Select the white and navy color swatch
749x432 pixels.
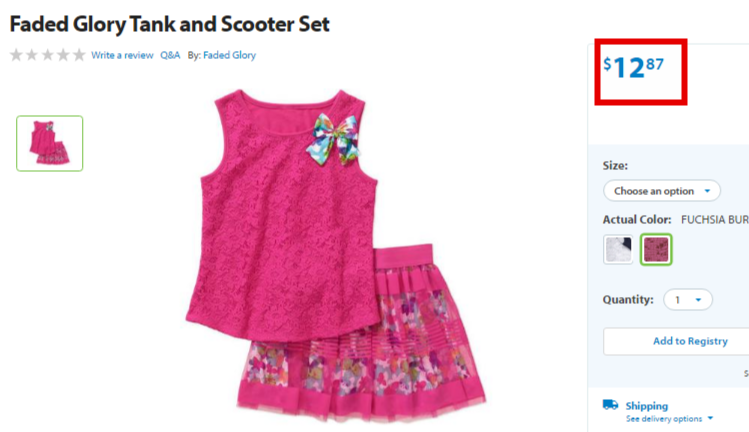pos(618,249)
